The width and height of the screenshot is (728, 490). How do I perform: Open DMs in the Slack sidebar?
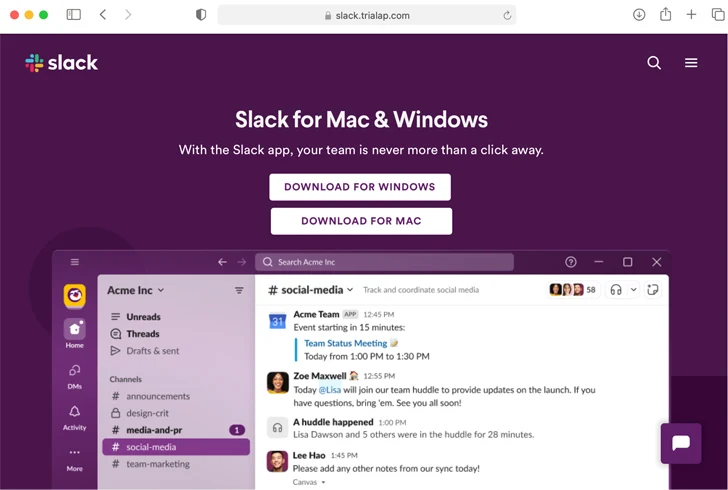click(75, 374)
